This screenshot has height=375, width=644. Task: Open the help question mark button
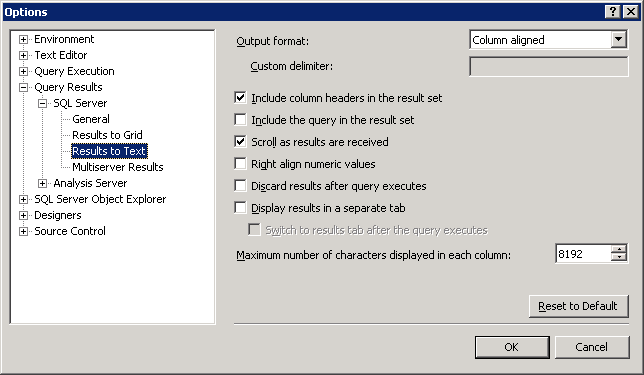(x=612, y=12)
